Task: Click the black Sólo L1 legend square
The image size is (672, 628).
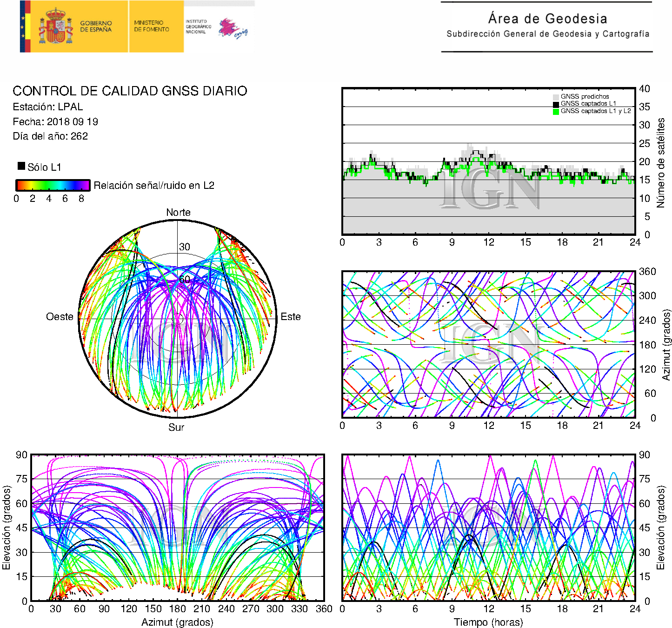Action: point(21,166)
